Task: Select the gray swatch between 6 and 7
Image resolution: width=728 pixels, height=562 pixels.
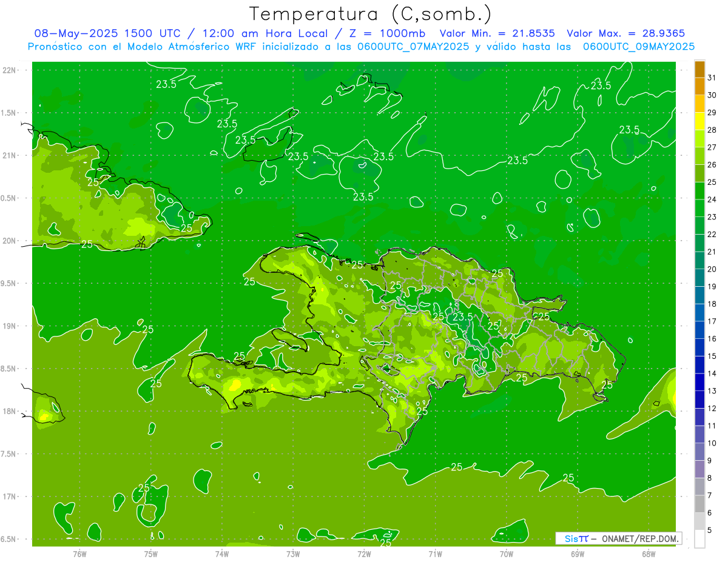Action: [x=699, y=504]
